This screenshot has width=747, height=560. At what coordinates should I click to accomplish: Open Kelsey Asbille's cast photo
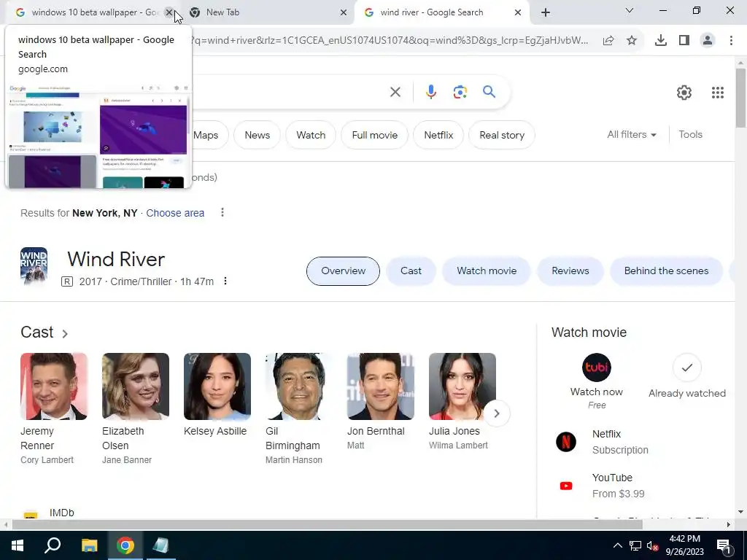[x=217, y=386]
